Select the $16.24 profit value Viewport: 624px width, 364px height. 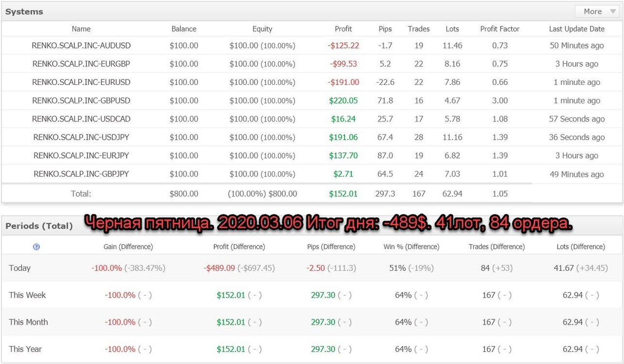pyautogui.click(x=343, y=119)
